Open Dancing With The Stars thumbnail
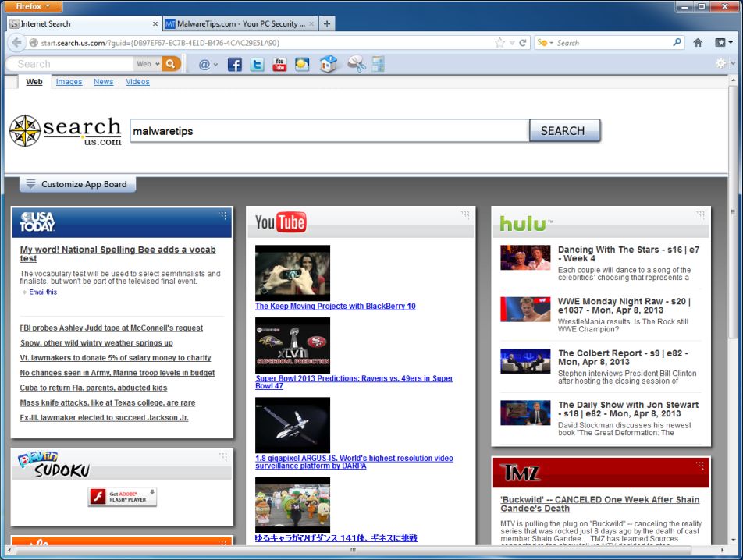Image resolution: width=743 pixels, height=560 pixels. 525,257
